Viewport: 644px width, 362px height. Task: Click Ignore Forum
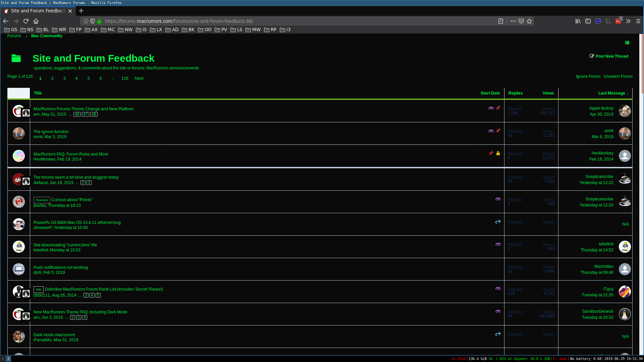coord(588,76)
